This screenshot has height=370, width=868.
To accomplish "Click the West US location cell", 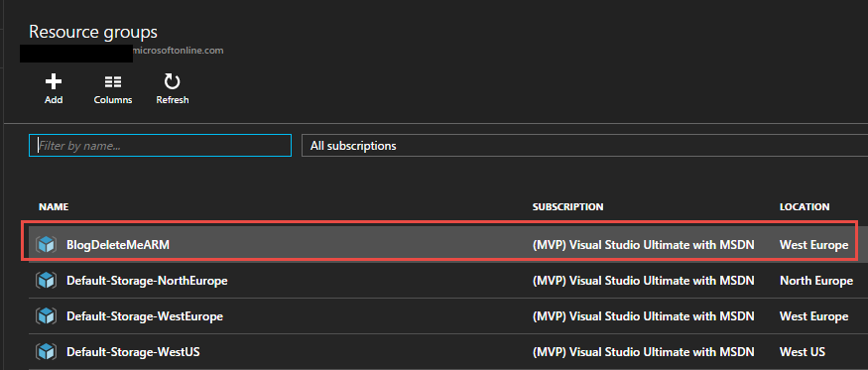I will pyautogui.click(x=803, y=352).
